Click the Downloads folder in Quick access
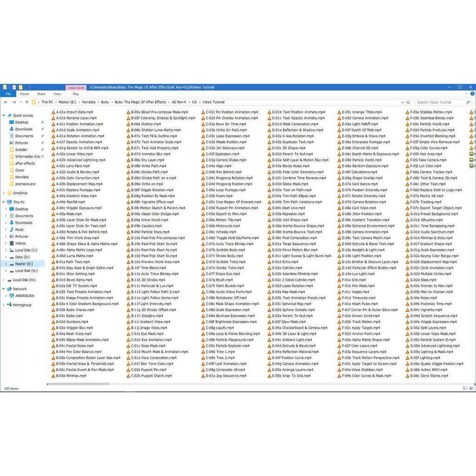The width and height of the screenshot is (476, 476). 23,129
